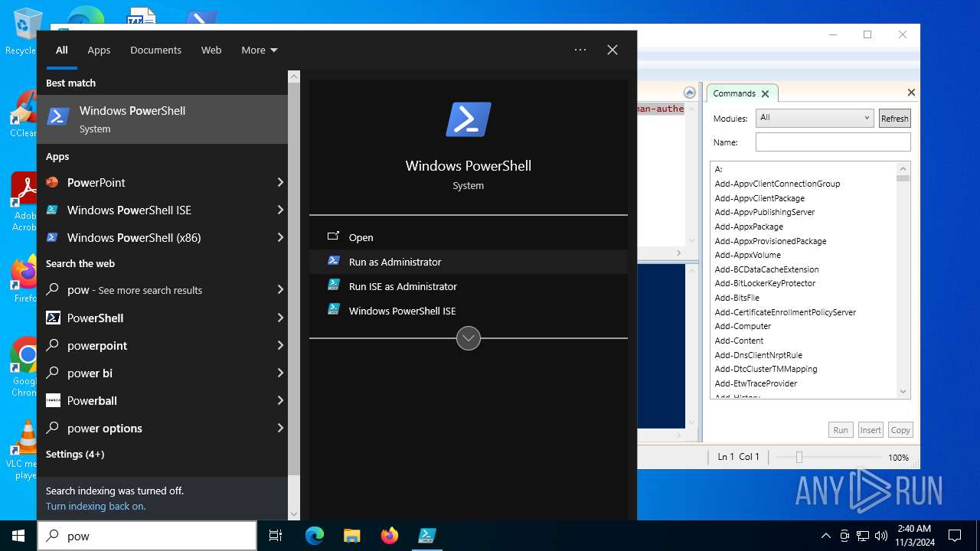Expand PowerPoint result submenu arrow
The height and width of the screenshot is (551, 980).
pos(280,182)
